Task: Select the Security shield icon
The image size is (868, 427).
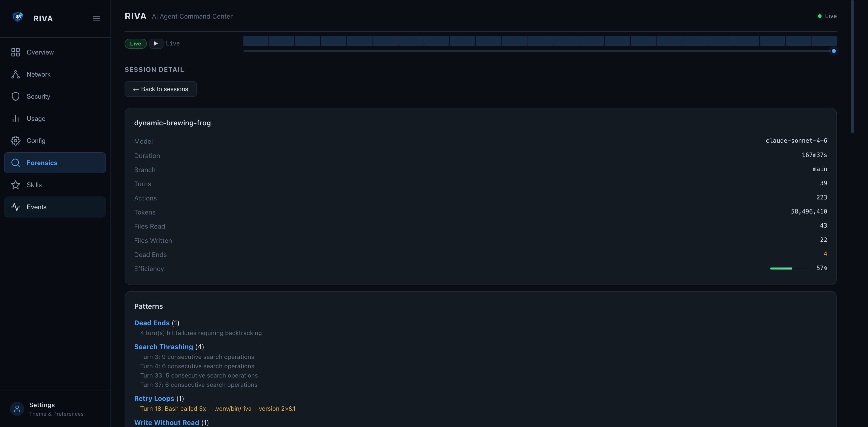Action: point(16,96)
